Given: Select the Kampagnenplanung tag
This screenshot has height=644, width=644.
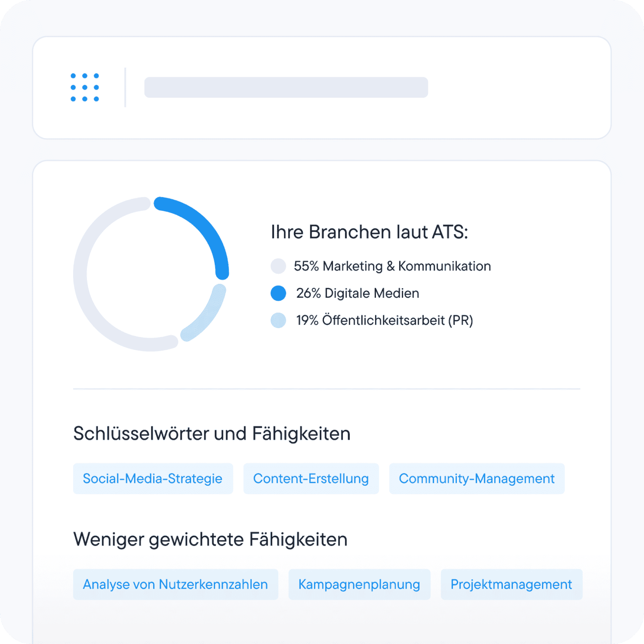Looking at the screenshot, I should point(359,584).
